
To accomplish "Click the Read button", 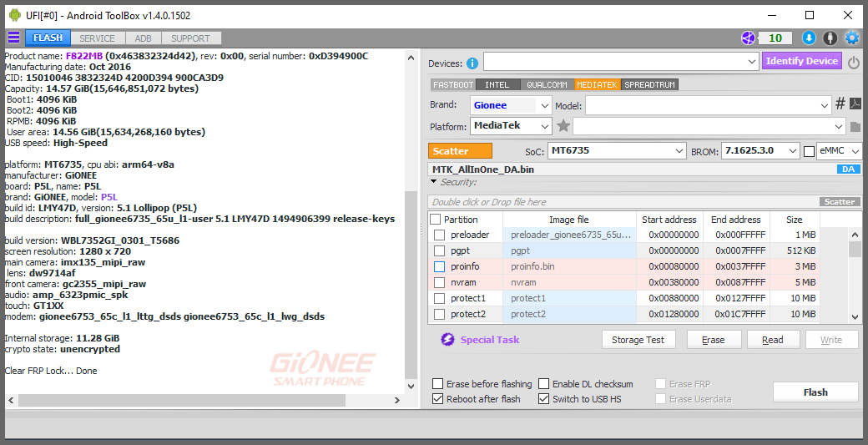I will point(772,340).
